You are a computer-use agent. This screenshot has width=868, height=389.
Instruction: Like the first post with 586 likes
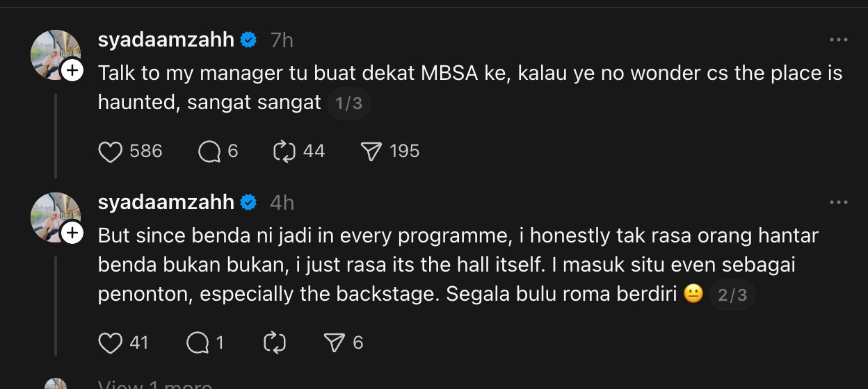point(111,151)
